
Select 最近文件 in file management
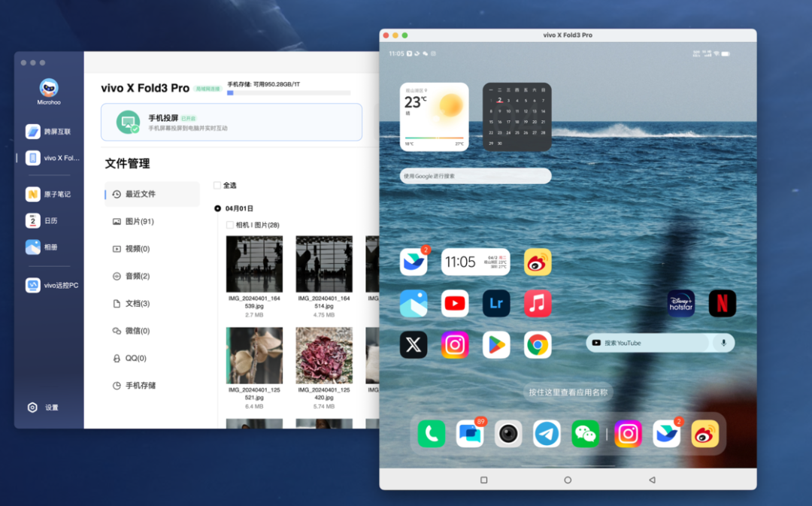tap(152, 194)
